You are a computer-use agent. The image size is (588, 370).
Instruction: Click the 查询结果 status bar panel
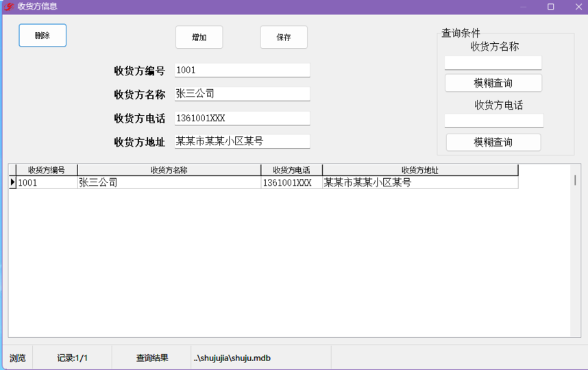152,358
